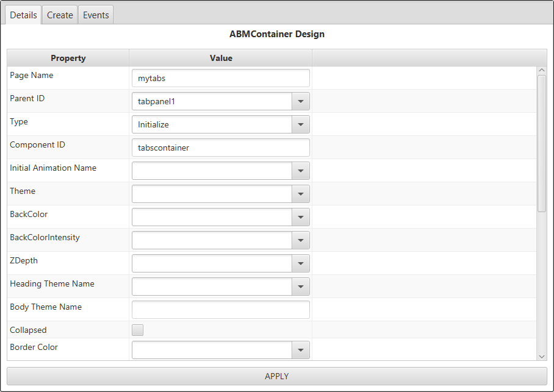
Task: Open the Initial Animation Name dropdown
Action: click(x=300, y=171)
